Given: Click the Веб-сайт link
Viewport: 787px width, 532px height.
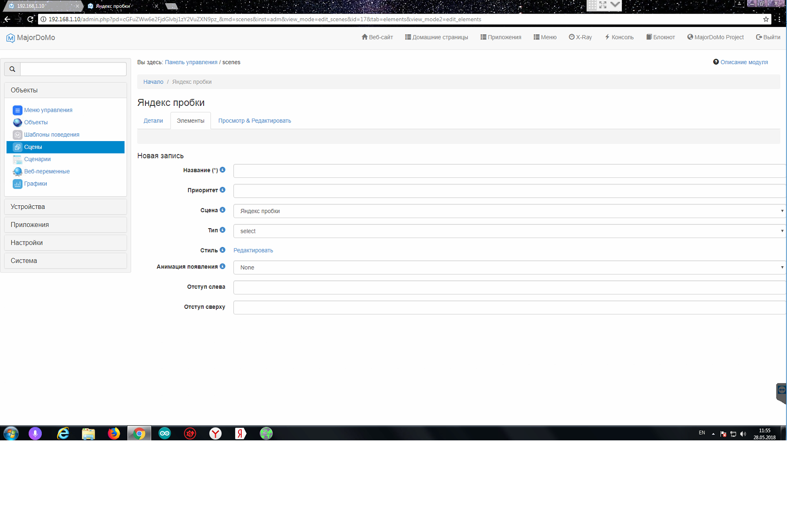Looking at the screenshot, I should [377, 38].
